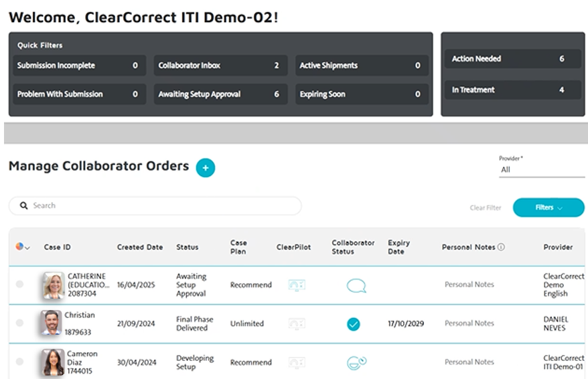Select row radio for Cameron Diaz case
This screenshot has height=379, width=588.
[20, 362]
